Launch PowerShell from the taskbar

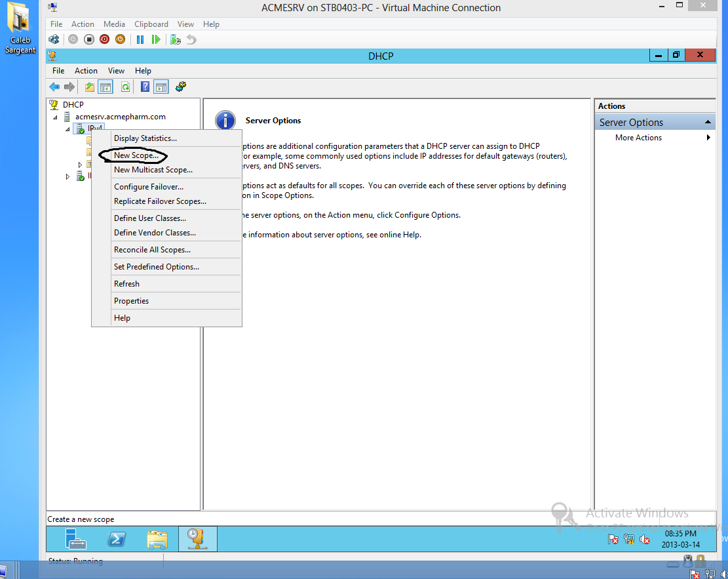click(117, 539)
